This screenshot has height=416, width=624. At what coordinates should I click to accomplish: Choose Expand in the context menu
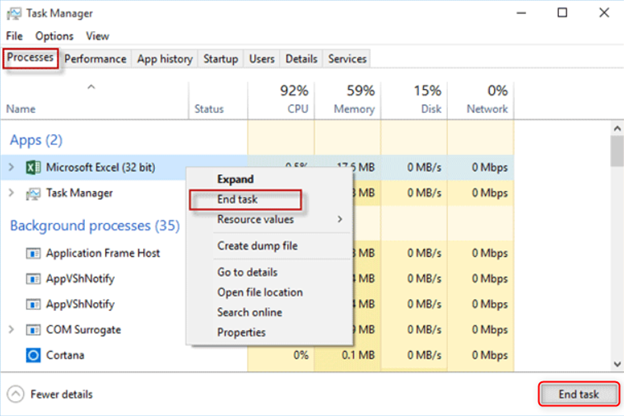pyautogui.click(x=270, y=179)
